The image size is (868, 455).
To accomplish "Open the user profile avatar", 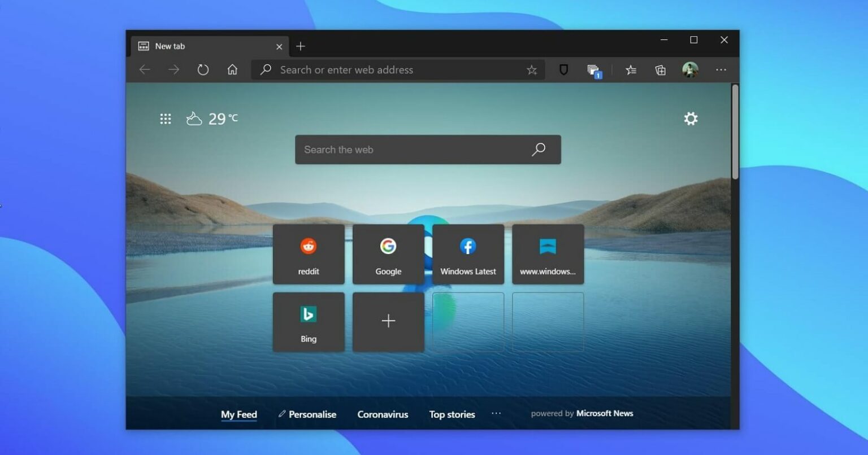I will tap(690, 70).
